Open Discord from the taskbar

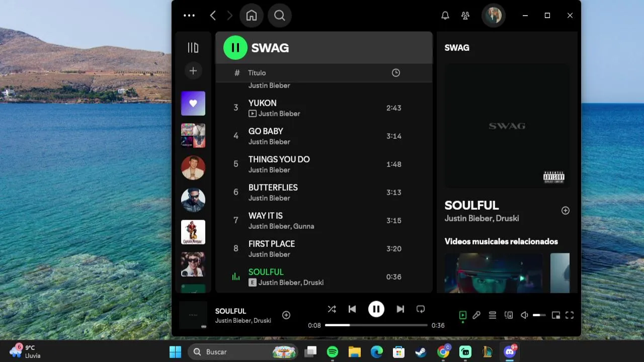[510, 352]
